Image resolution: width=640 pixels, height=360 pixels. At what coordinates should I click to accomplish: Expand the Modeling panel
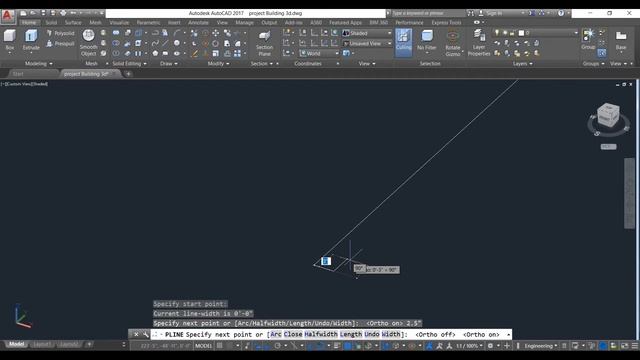click(x=38, y=64)
